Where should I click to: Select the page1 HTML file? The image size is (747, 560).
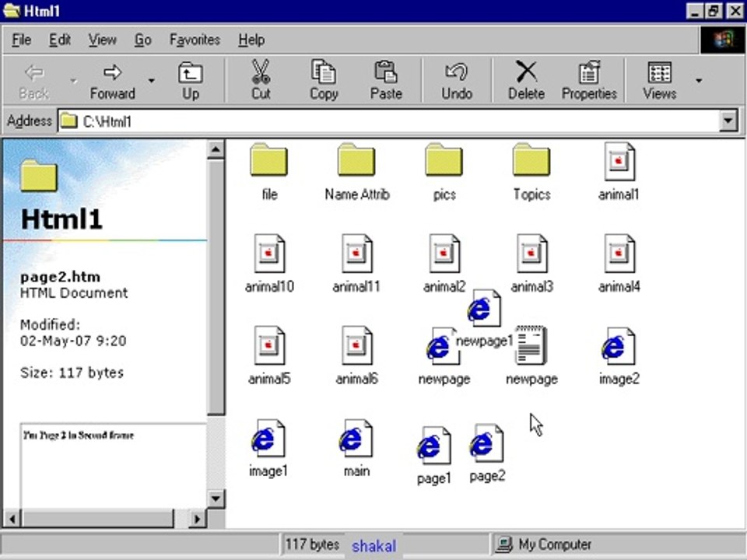pyautogui.click(x=434, y=456)
